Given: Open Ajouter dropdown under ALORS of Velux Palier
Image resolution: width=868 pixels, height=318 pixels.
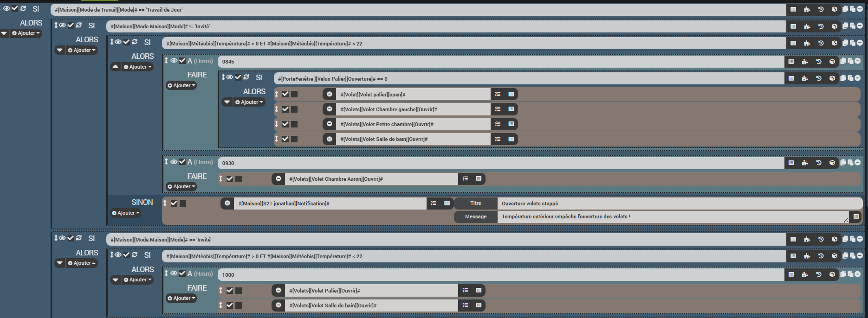Looking at the screenshot, I should 249,102.
